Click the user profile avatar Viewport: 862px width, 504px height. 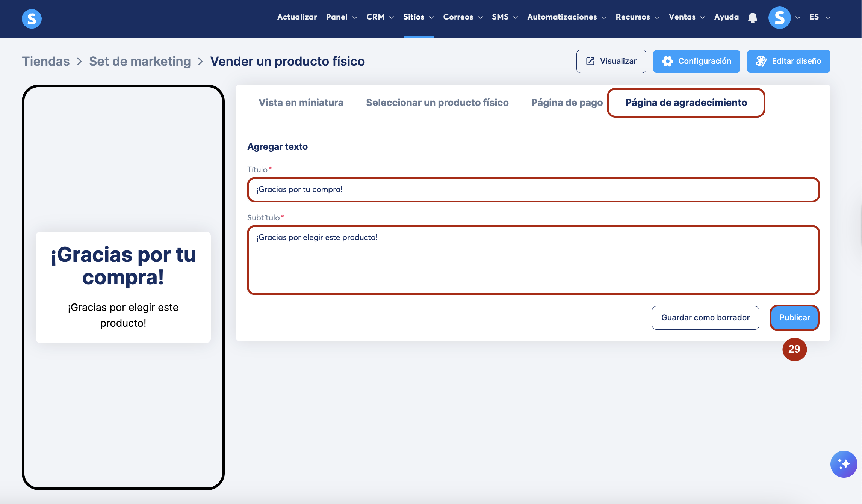coord(779,17)
